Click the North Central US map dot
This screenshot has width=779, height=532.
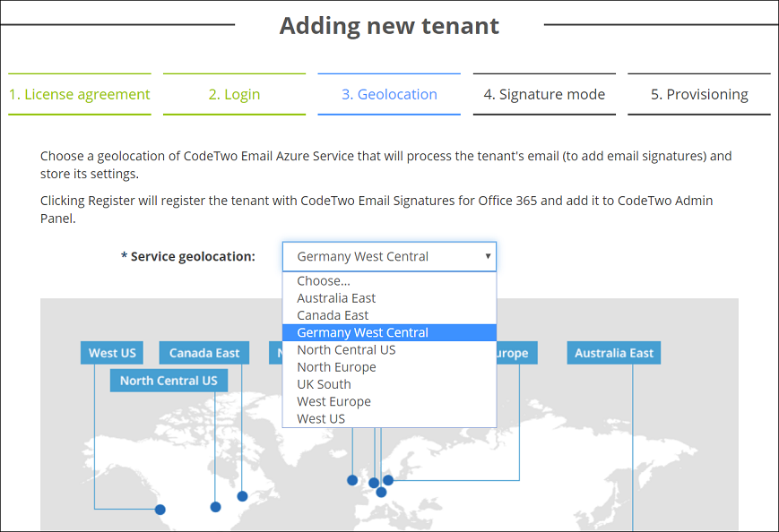pyautogui.click(x=216, y=507)
